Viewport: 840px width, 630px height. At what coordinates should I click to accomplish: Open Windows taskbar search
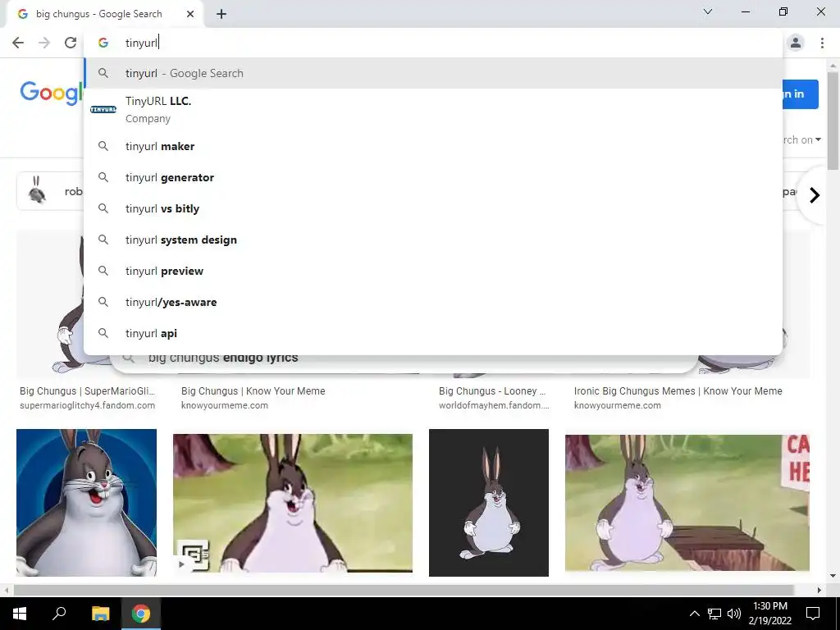(x=59, y=614)
